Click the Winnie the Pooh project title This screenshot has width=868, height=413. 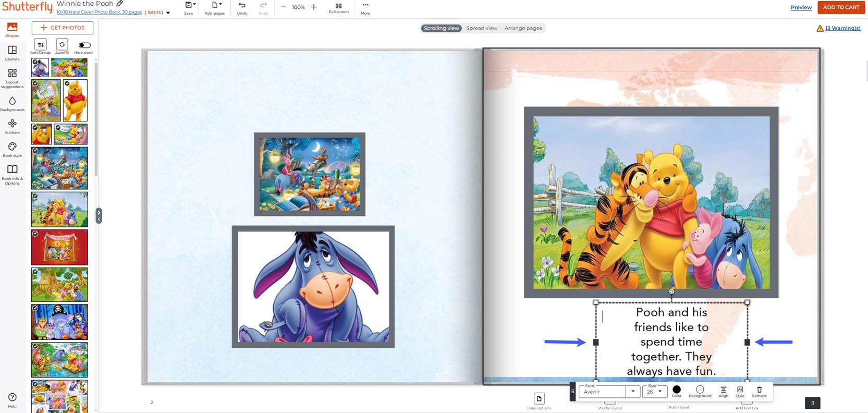[x=85, y=4]
